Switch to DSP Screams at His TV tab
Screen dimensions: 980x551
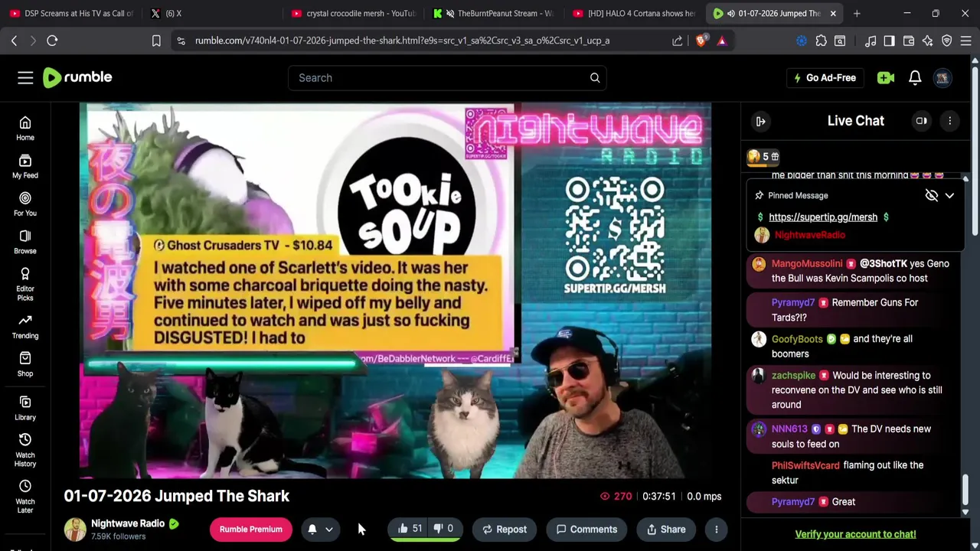click(71, 13)
